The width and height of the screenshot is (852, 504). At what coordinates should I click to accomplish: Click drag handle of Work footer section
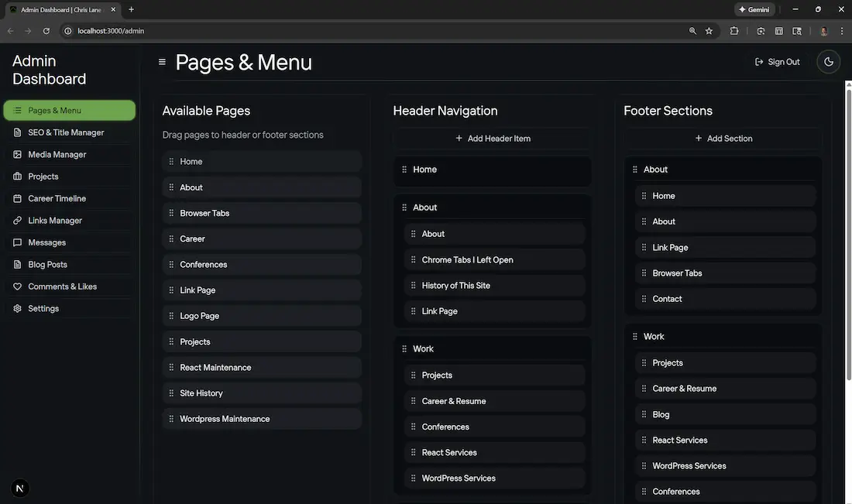(634, 337)
